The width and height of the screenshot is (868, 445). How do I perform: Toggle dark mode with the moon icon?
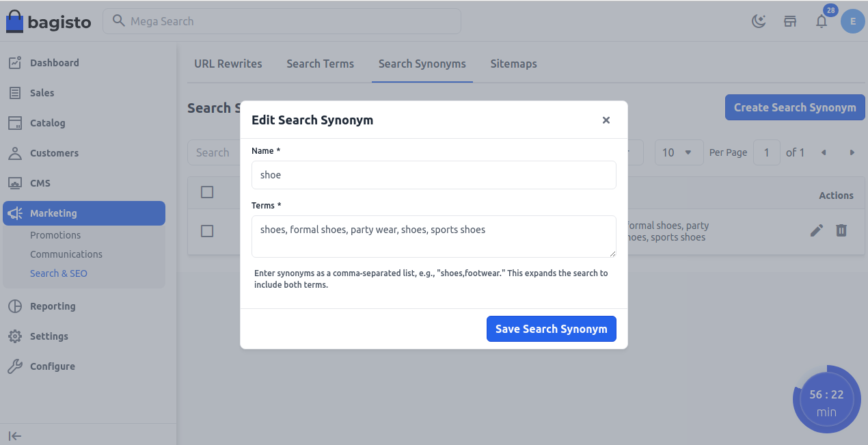pos(759,21)
